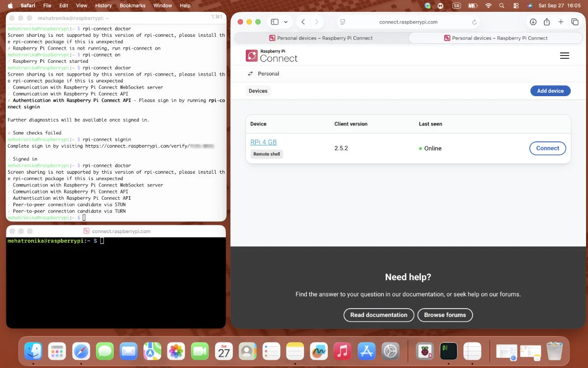Screen dimensions: 588x368
Task: Open the date and time in menu bar
Action: pos(560,6)
